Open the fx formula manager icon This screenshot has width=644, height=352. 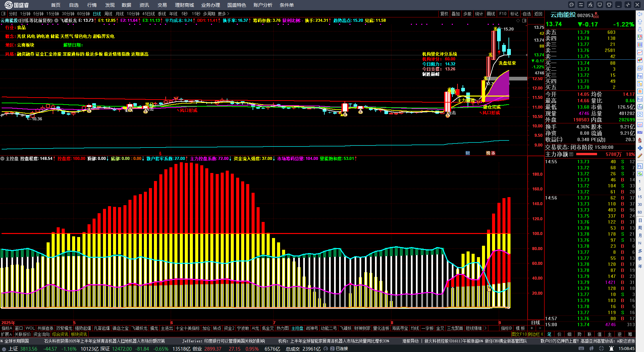pos(590,5)
